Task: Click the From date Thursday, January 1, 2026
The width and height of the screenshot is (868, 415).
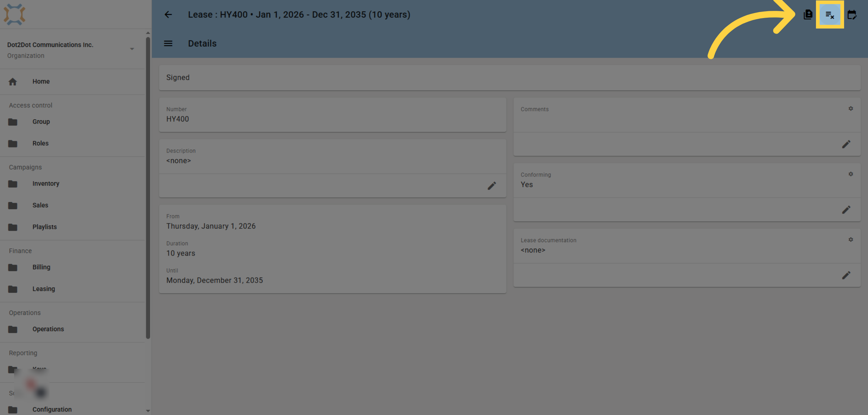Action: tap(211, 226)
